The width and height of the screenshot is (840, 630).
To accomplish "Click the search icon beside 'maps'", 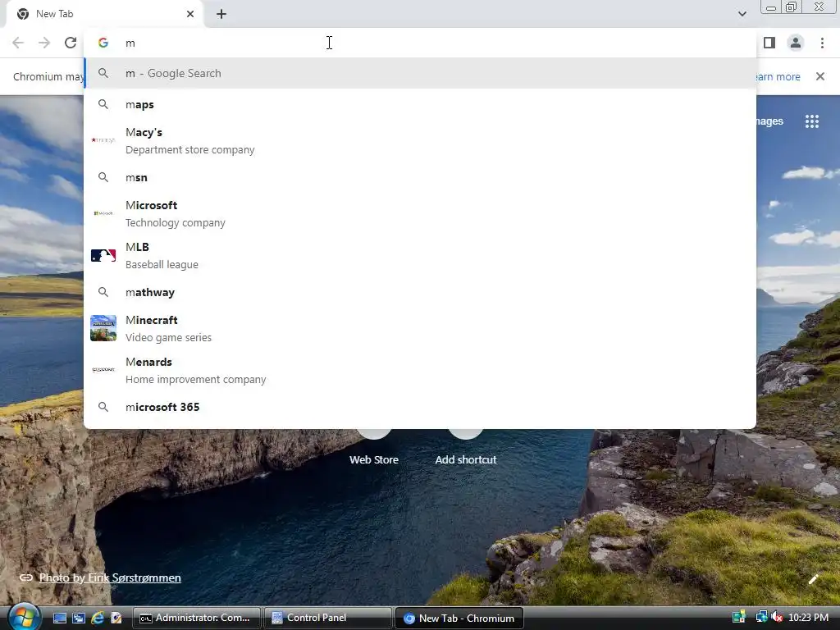I will pos(103,104).
